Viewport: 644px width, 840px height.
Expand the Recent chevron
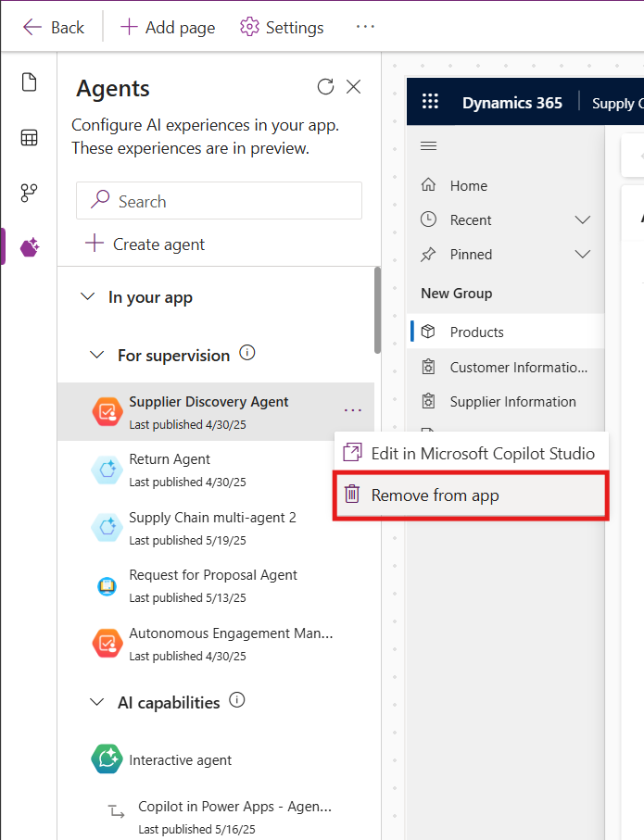pyautogui.click(x=582, y=219)
